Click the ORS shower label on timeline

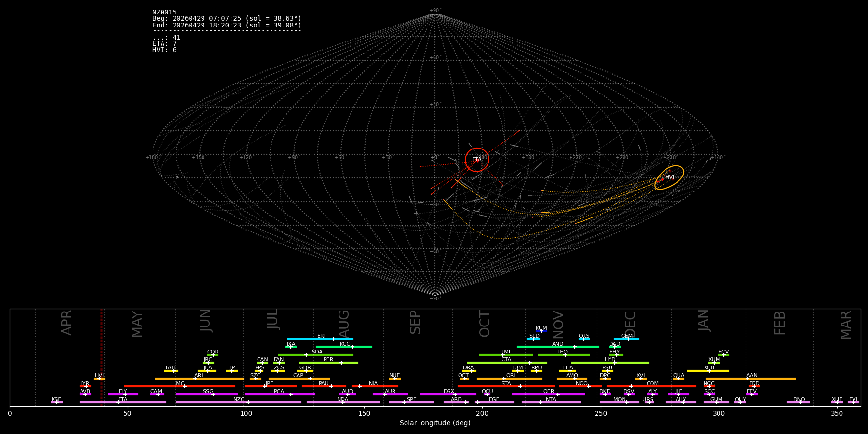584,336
